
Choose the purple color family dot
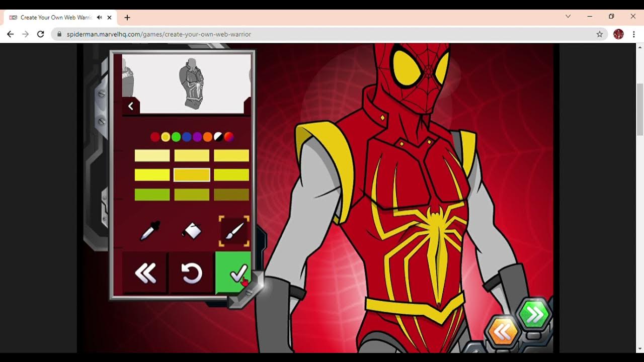197,137
